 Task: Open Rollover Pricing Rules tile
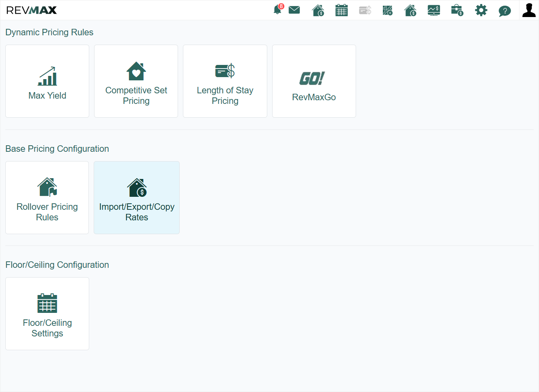pos(47,198)
